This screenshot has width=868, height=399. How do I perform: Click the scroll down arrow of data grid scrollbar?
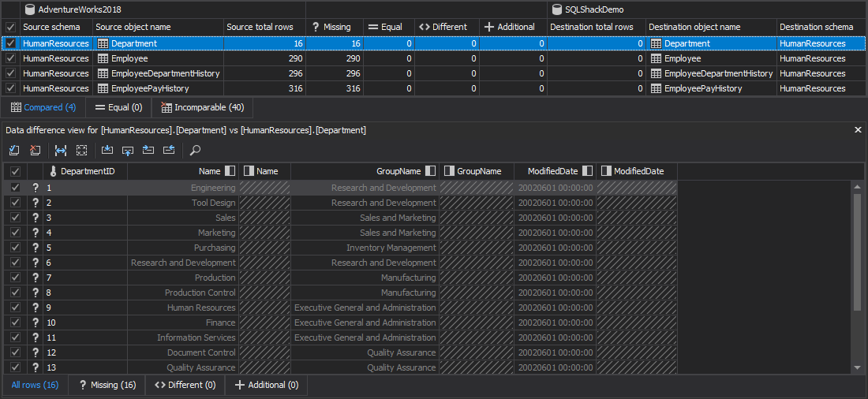tap(858, 367)
